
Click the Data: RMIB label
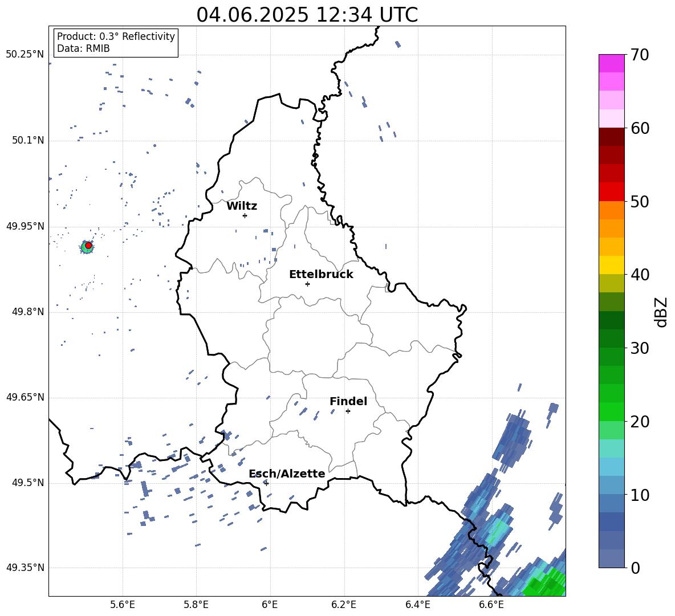pyautogui.click(x=83, y=48)
